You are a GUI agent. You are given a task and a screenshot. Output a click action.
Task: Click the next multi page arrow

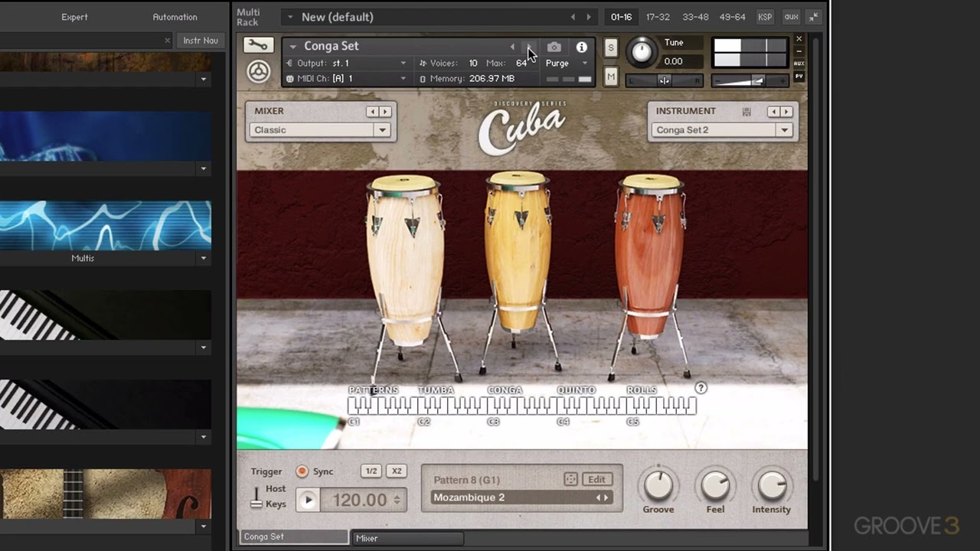(x=589, y=17)
